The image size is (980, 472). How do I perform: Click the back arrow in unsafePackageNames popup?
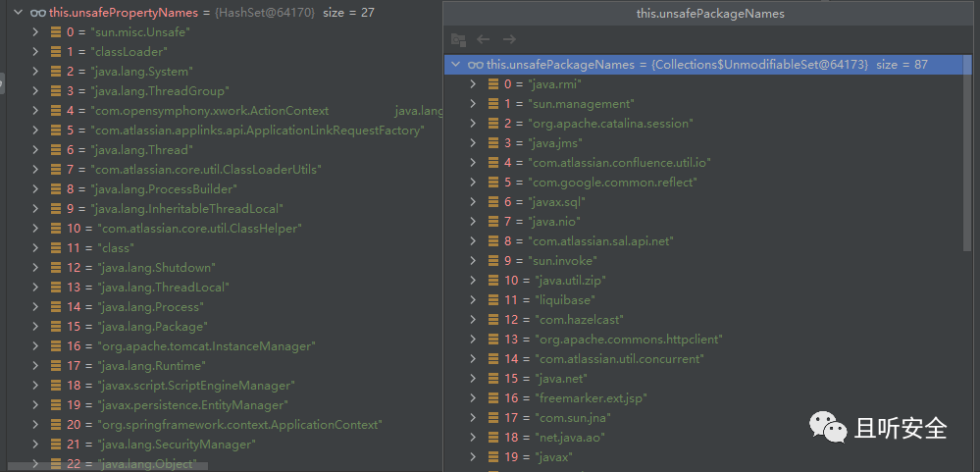pos(483,39)
